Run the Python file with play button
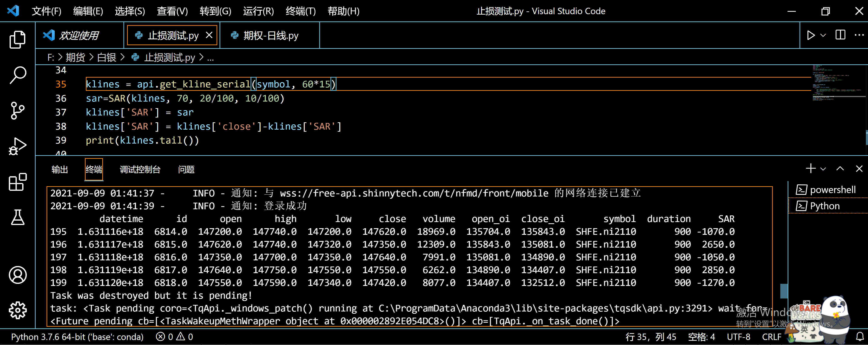The height and width of the screenshot is (345, 868). coord(811,35)
